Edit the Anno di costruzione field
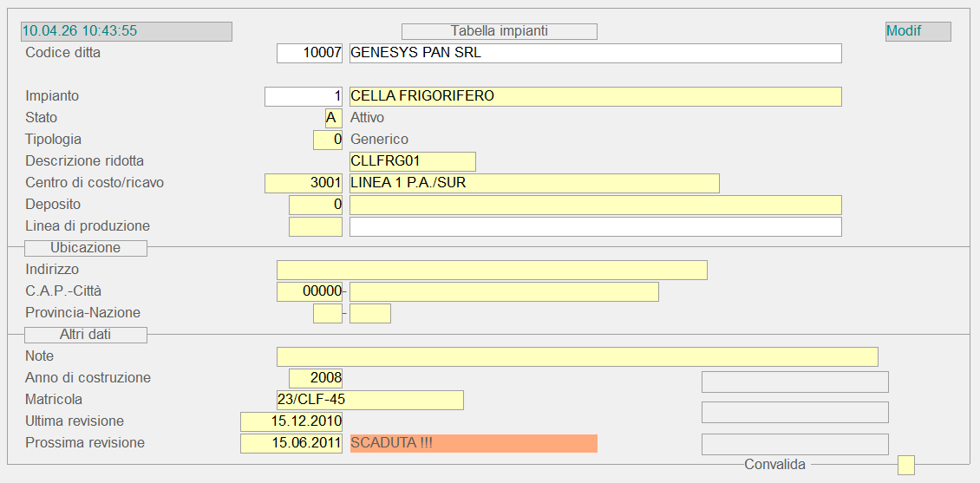Viewport: 980px width, 483px height. [x=316, y=378]
